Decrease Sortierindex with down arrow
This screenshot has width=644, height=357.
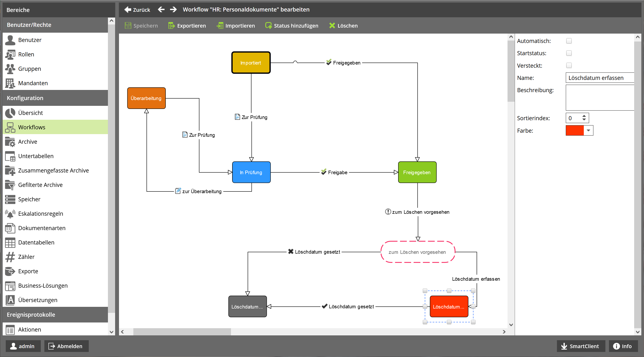tap(584, 119)
